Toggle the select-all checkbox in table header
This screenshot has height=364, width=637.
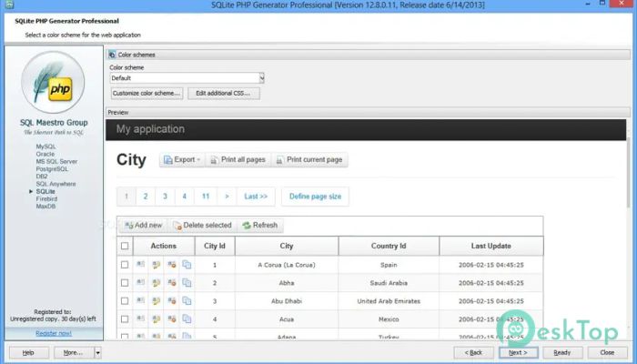[x=125, y=246]
